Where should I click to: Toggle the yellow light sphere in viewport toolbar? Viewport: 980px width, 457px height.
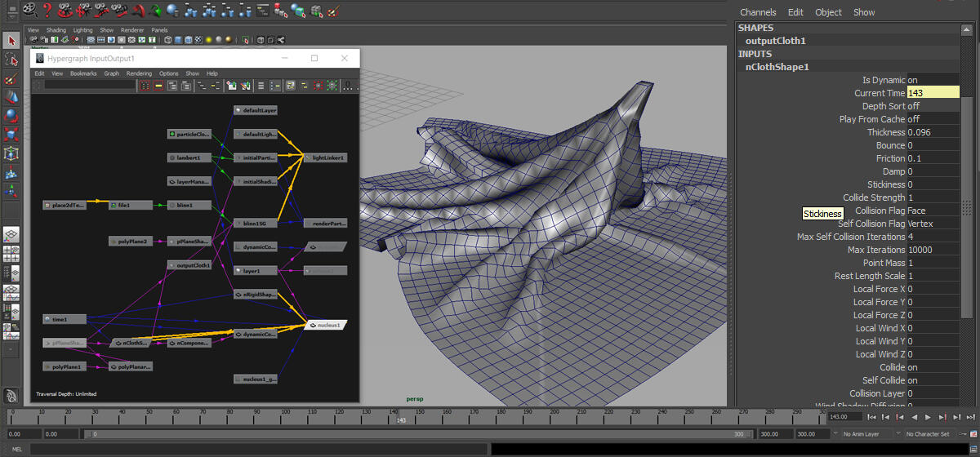tap(209, 39)
